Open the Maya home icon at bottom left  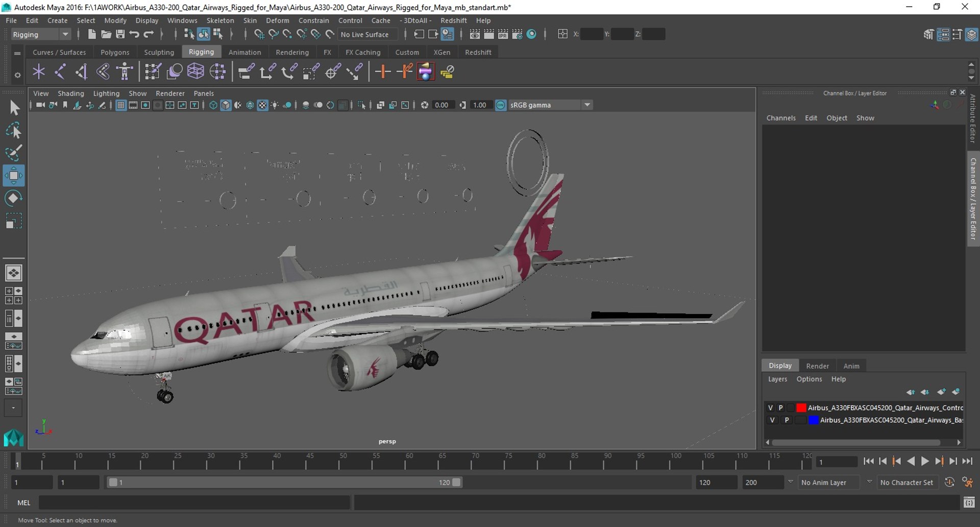coord(14,438)
